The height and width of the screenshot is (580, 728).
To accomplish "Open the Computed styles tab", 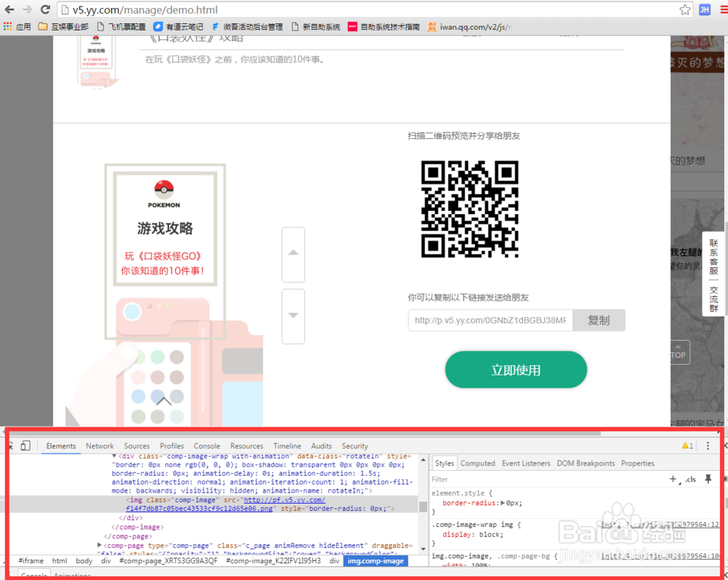I will click(x=478, y=463).
